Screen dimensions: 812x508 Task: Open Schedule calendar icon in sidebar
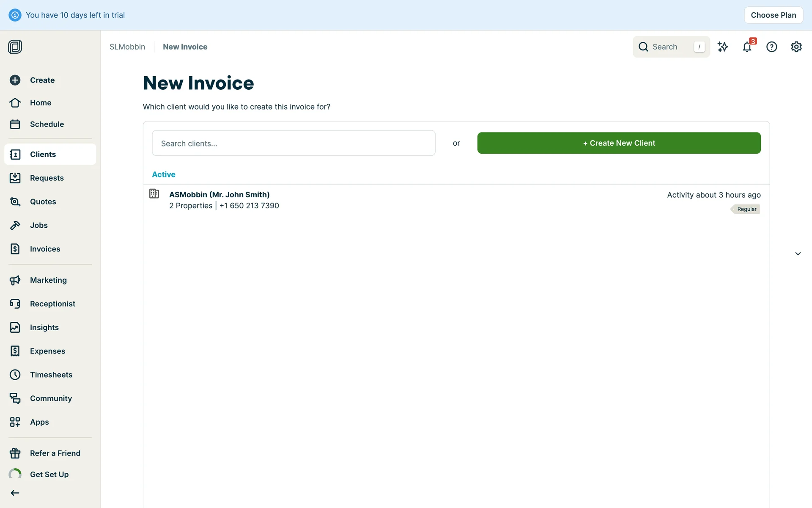point(15,124)
